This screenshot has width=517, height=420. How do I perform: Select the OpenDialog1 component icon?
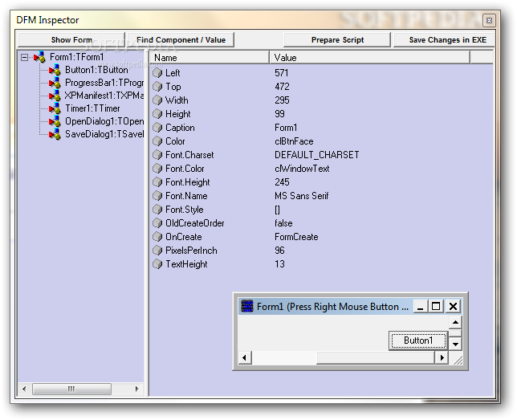(x=55, y=121)
